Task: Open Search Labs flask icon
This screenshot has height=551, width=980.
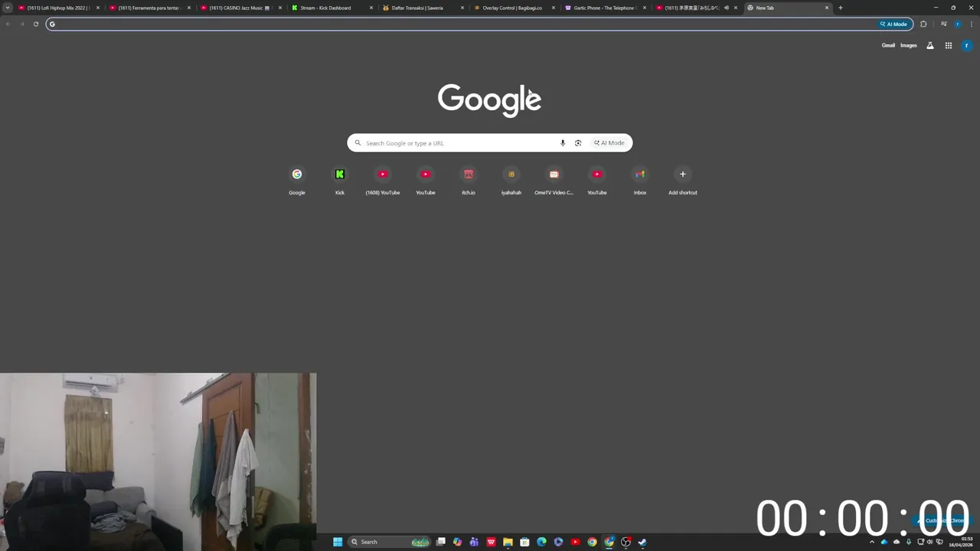Action: pyautogui.click(x=930, y=45)
